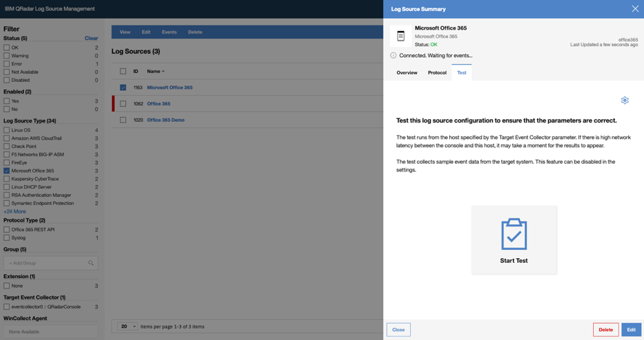The image size is (644, 340).
Task: Check row 1062 Office 365 checkbox
Action: (x=122, y=104)
